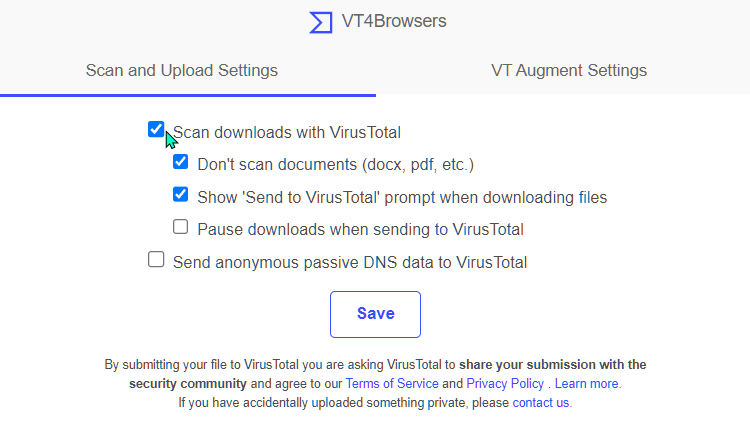The height and width of the screenshot is (425, 750).
Task: Save the settings with the Save button
Action: pyautogui.click(x=375, y=315)
